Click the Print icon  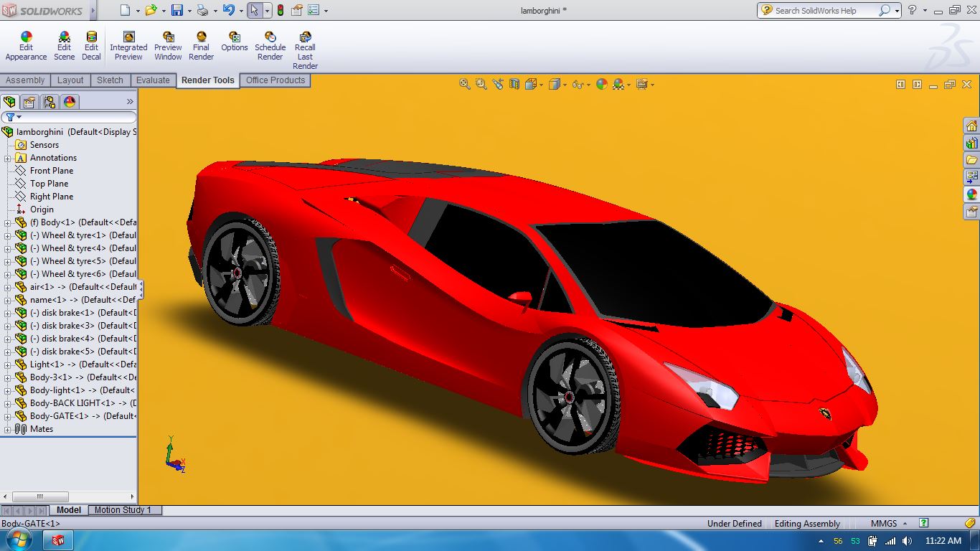(202, 10)
